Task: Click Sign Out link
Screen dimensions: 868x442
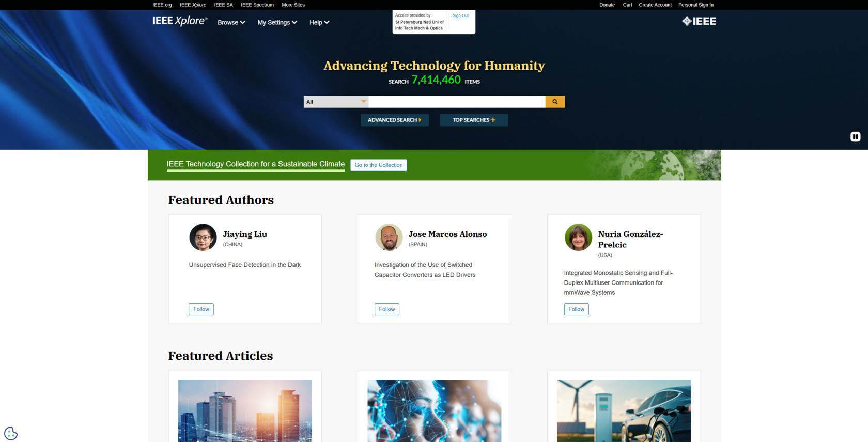Action: 460,15
